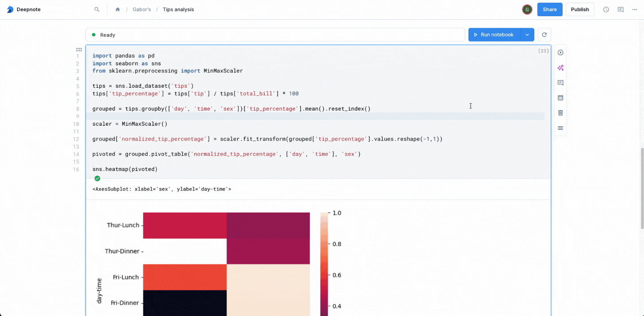Click the line number 16 in gutter
This screenshot has height=316, width=644.
pos(77,169)
